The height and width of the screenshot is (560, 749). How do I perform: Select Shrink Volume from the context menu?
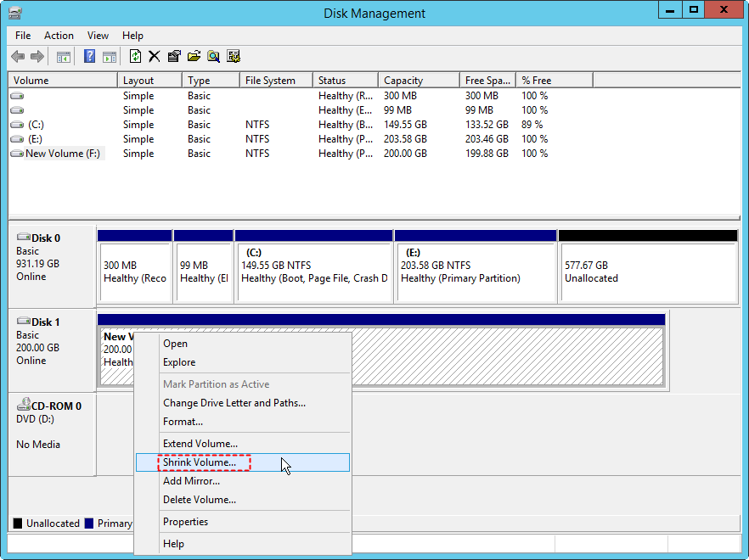200,462
